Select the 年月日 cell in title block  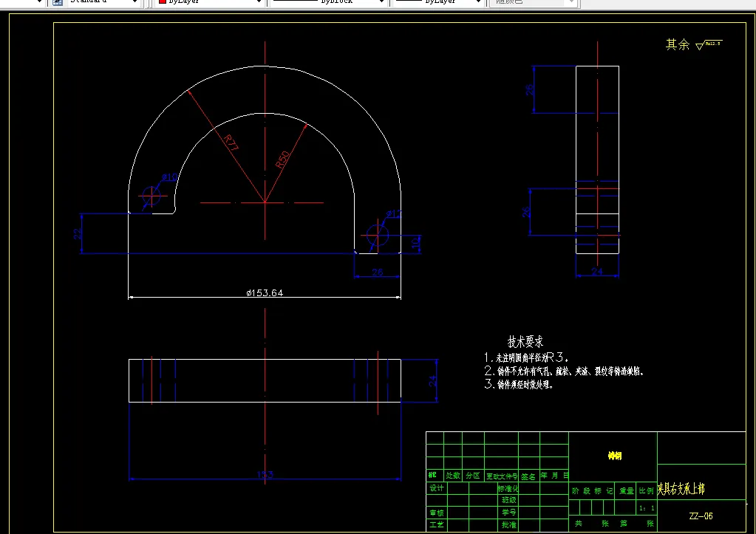pos(554,475)
